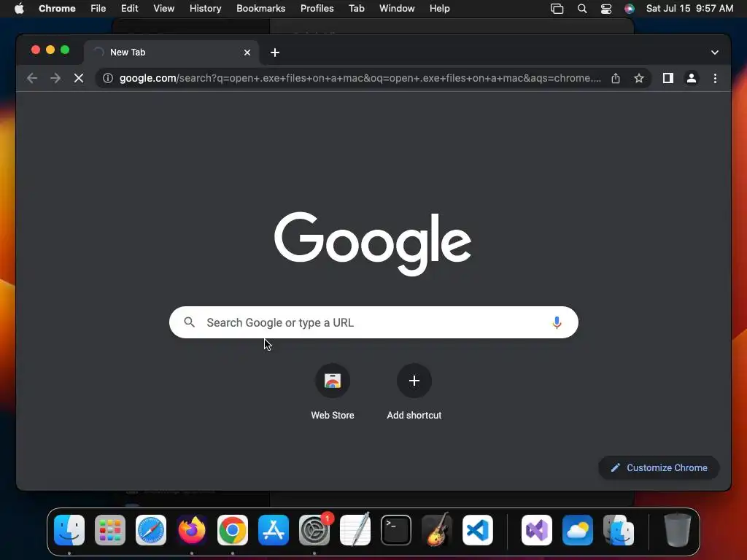
Task: Click the share page icon in the address bar
Action: click(616, 78)
